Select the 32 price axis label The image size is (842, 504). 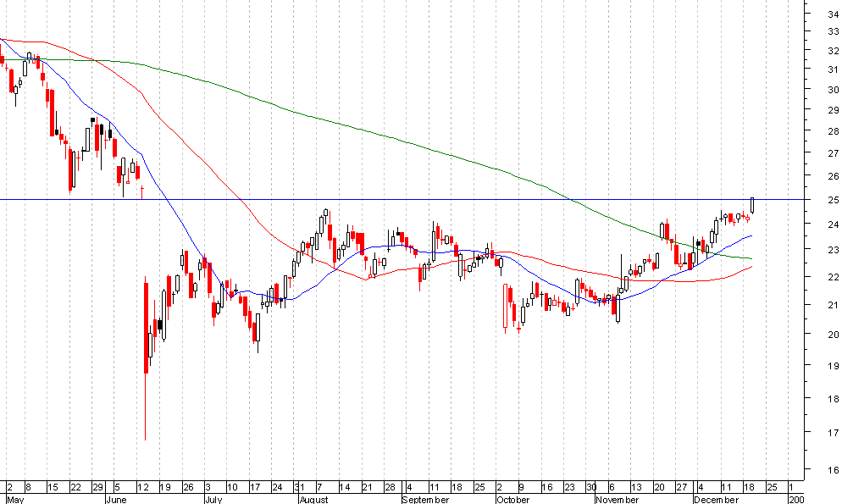pyautogui.click(x=833, y=51)
